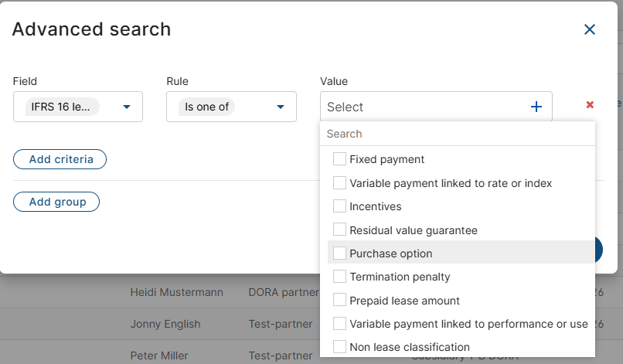Viewport: 623px width, 364px height.
Task: Enable the Incentives checkbox
Action: (x=339, y=206)
